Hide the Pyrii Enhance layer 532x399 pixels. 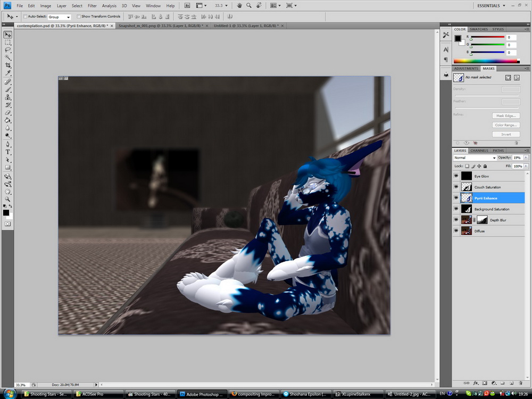(x=456, y=198)
